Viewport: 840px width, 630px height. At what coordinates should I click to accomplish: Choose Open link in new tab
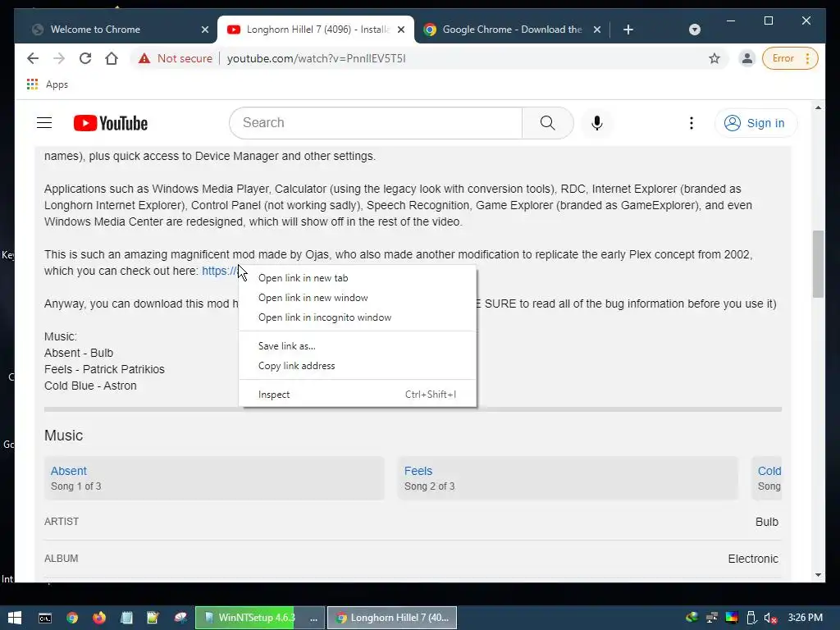358,278
